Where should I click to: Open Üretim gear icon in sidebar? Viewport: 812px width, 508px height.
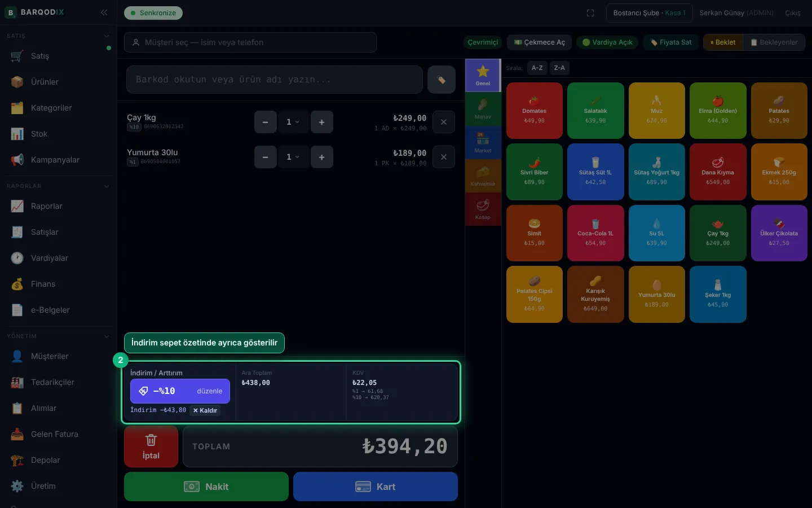(x=17, y=486)
